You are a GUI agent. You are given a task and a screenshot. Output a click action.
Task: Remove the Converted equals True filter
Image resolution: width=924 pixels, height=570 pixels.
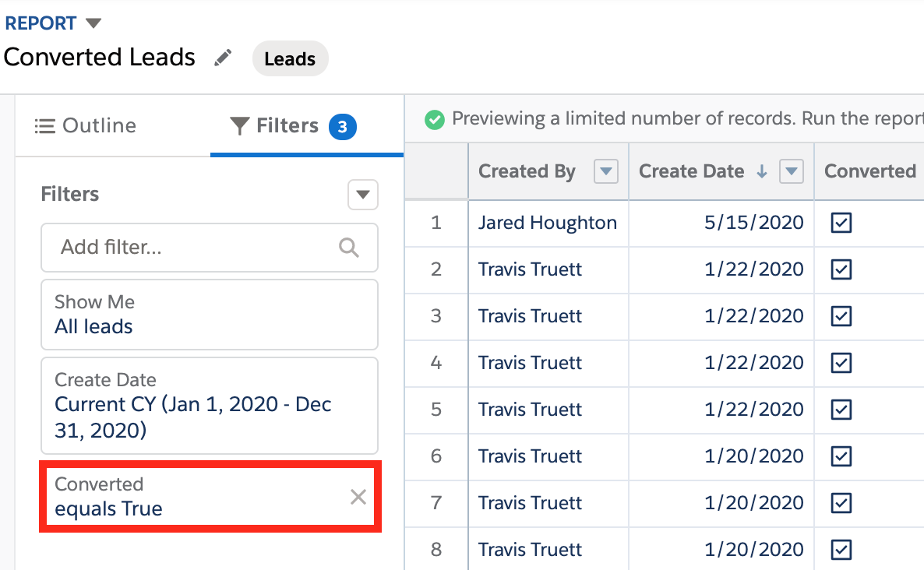point(358,497)
